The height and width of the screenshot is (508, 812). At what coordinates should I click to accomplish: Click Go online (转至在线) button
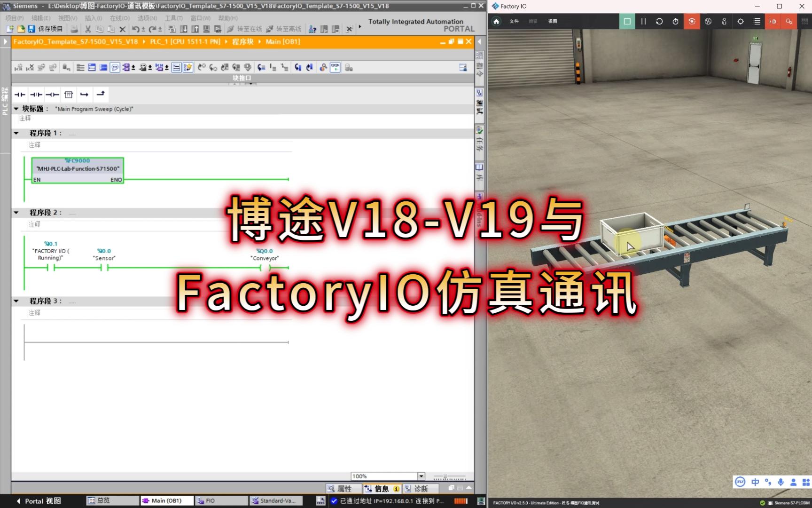click(244, 29)
